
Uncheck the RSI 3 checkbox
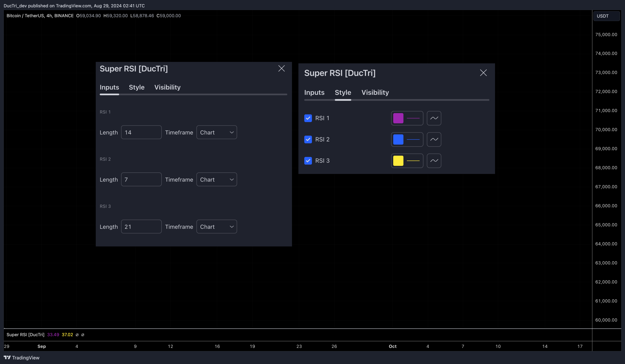point(308,161)
